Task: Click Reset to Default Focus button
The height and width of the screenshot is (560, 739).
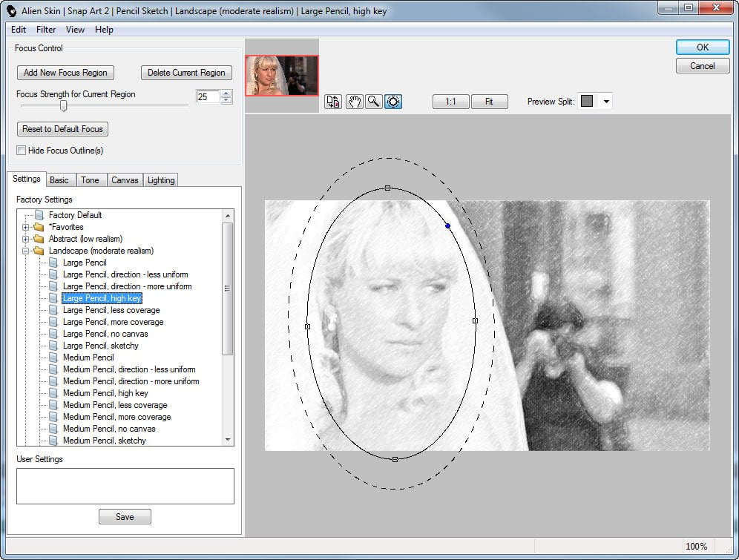Action: [x=62, y=129]
